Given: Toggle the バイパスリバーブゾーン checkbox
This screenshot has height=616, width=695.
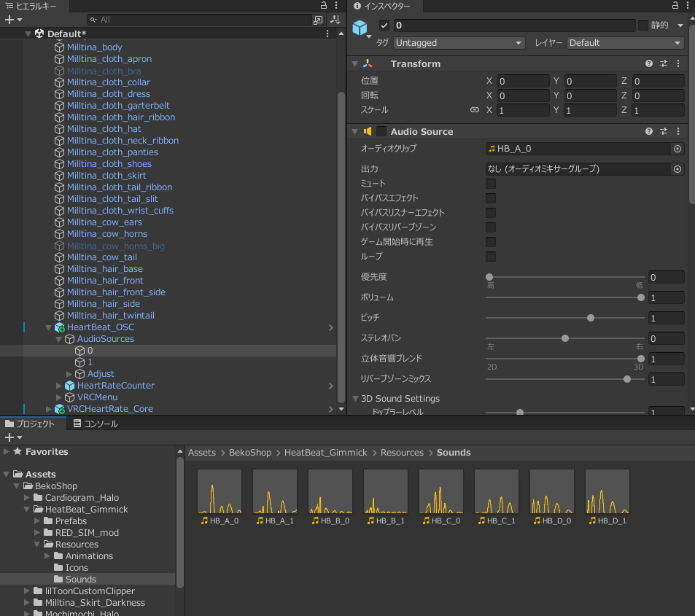Looking at the screenshot, I should pyautogui.click(x=491, y=227).
